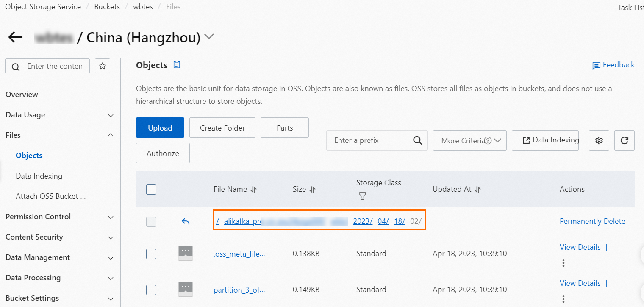
Task: Open more actions for partition_3_of row
Action: coord(563,298)
